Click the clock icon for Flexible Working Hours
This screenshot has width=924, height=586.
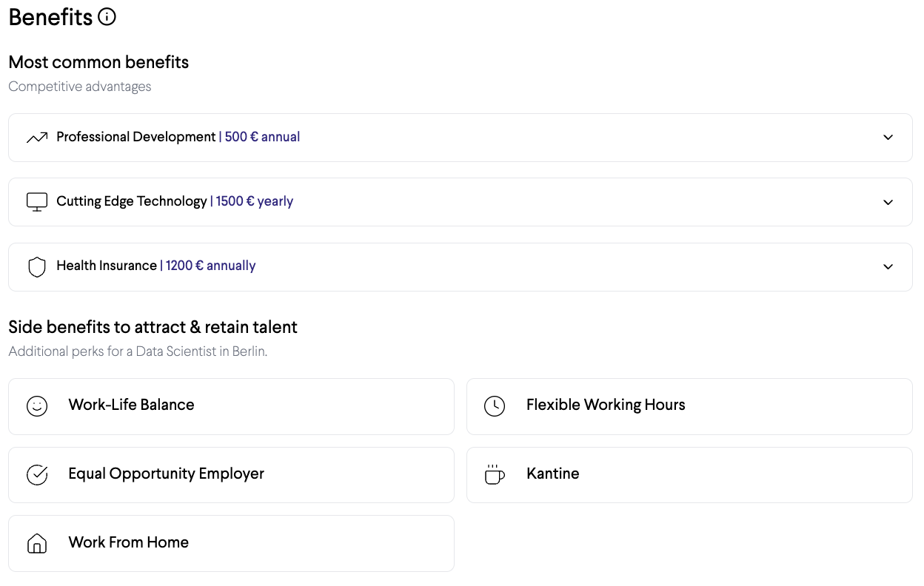495,406
